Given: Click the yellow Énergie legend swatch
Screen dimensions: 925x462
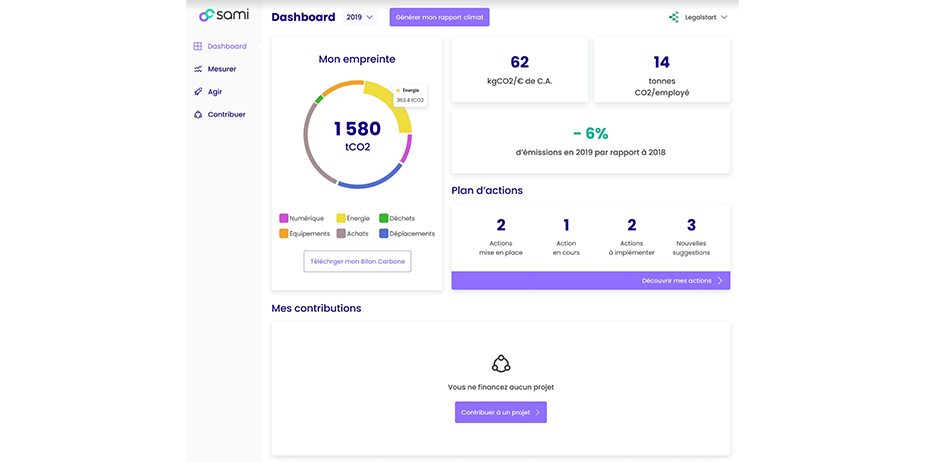Looking at the screenshot, I should point(341,218).
